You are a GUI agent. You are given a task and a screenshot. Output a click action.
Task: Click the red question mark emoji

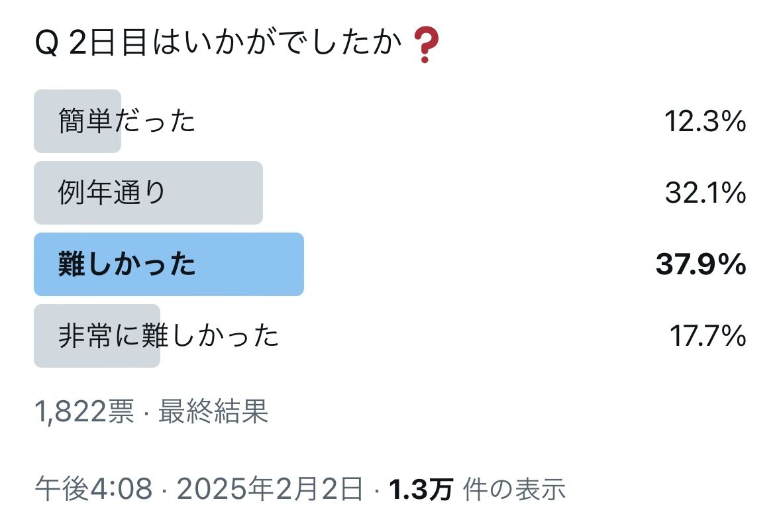point(427,44)
